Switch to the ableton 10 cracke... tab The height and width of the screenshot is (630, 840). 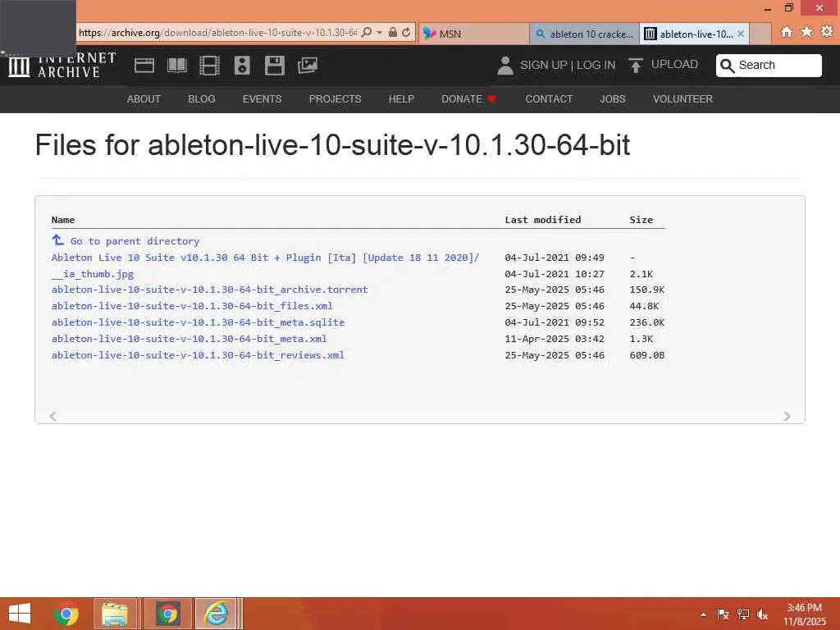[584, 34]
